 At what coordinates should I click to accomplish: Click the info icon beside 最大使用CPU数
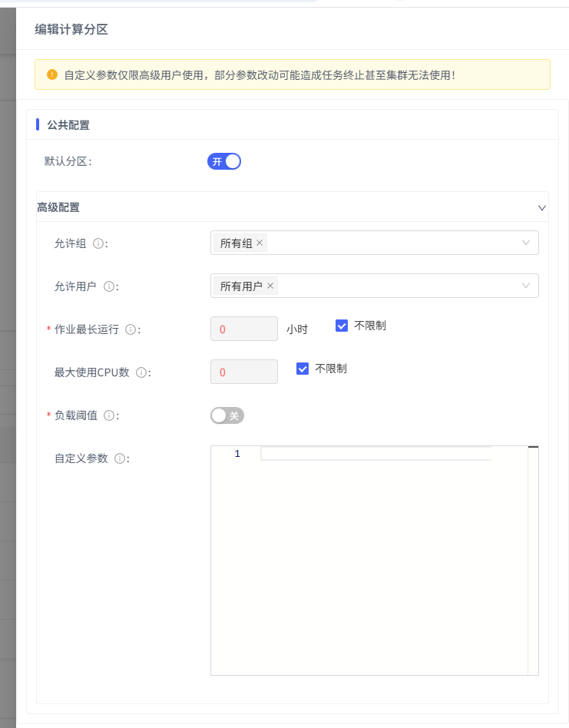141,372
